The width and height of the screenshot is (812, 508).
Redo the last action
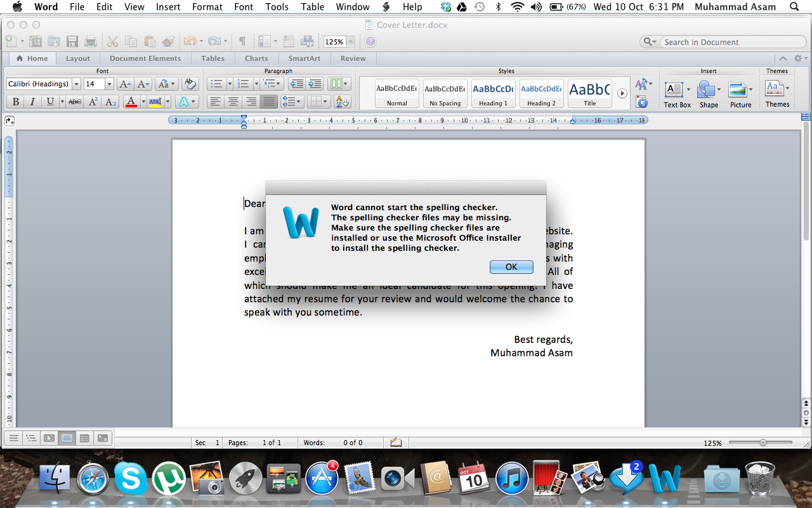(x=214, y=42)
